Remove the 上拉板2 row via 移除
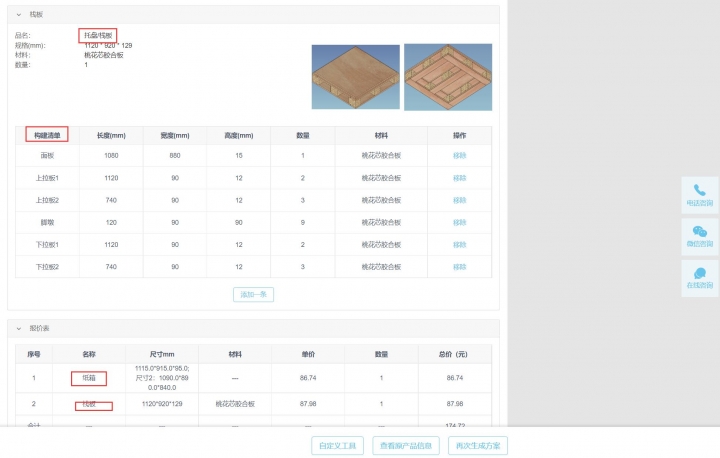 pyautogui.click(x=459, y=200)
